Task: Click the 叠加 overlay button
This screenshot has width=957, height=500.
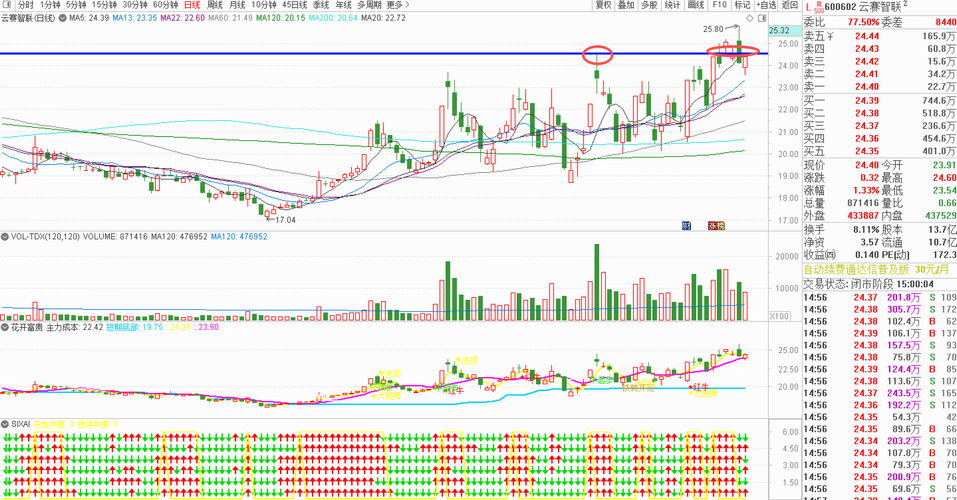Action: 626,5
